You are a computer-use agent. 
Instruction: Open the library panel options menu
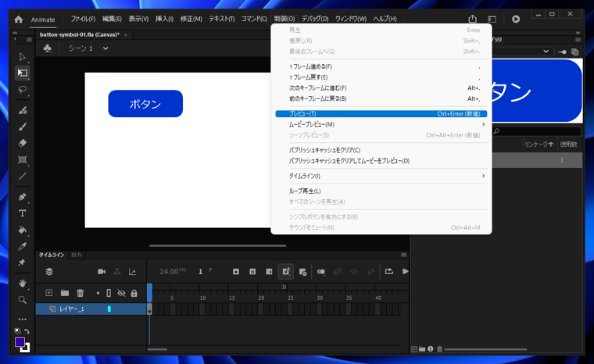(x=578, y=40)
